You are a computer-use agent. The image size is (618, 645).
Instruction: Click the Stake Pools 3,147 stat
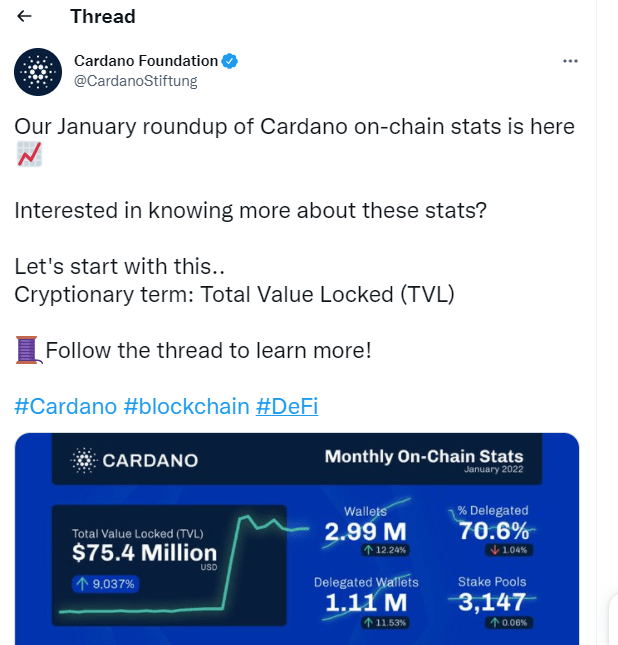(492, 602)
